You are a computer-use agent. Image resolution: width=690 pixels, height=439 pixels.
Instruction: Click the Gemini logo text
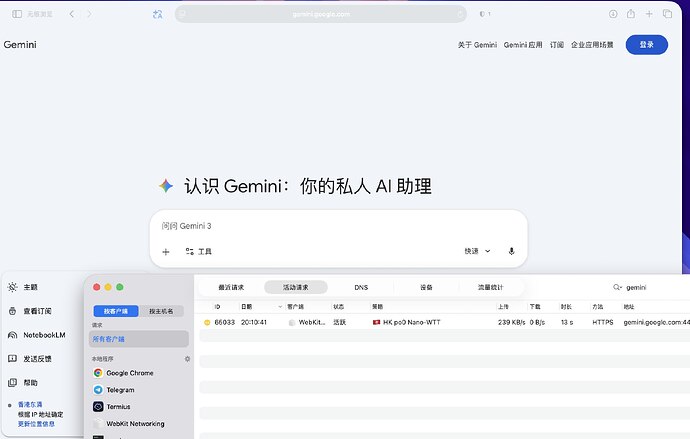pyautogui.click(x=20, y=44)
